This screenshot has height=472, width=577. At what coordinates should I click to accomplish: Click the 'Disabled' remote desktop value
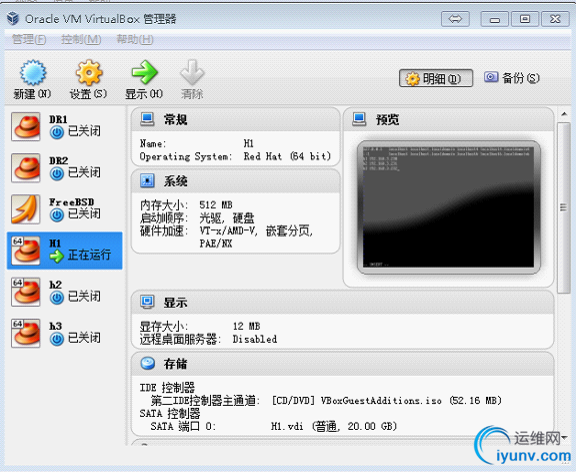click(255, 339)
